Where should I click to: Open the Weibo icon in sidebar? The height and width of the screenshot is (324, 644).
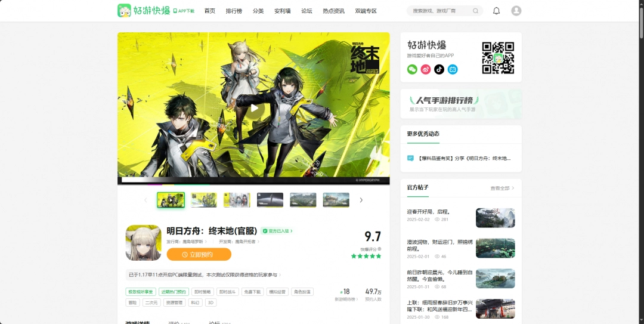[426, 69]
